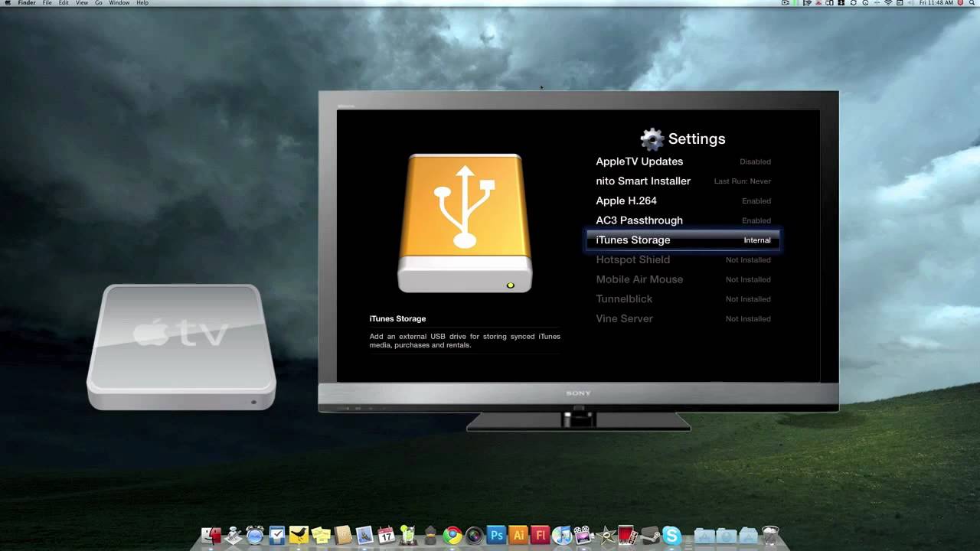Open the green cocktail glass dock app
This screenshot has width=980, height=551.
[x=408, y=536]
